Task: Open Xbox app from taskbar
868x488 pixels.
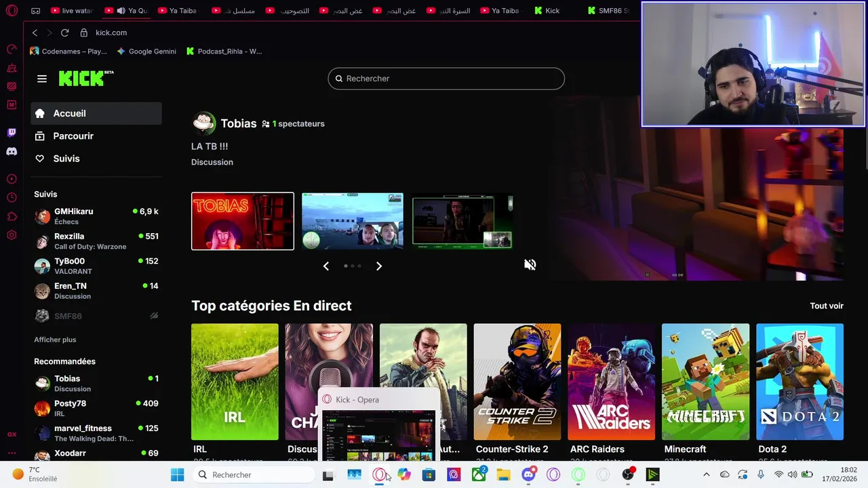Action: (479, 474)
